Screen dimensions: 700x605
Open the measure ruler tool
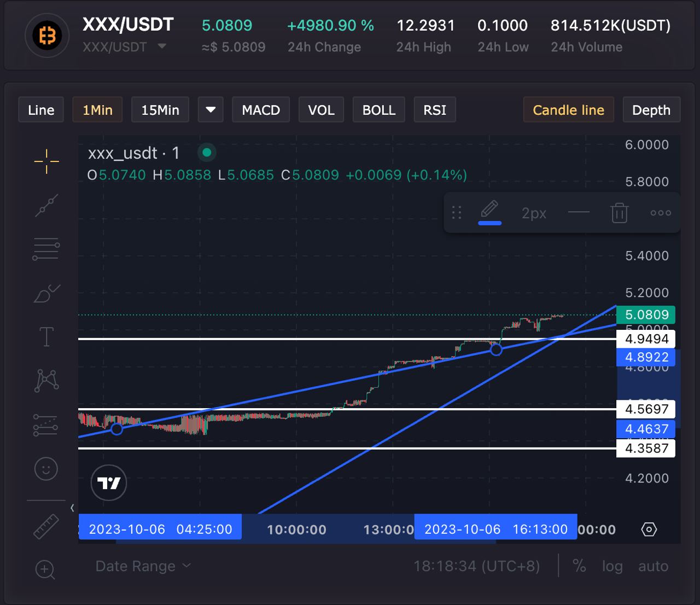pyautogui.click(x=46, y=527)
